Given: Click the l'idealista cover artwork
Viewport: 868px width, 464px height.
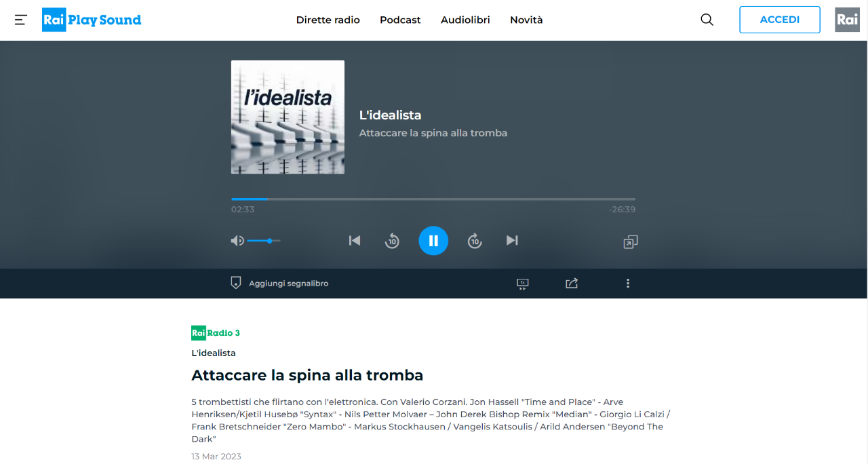Looking at the screenshot, I should 288,117.
